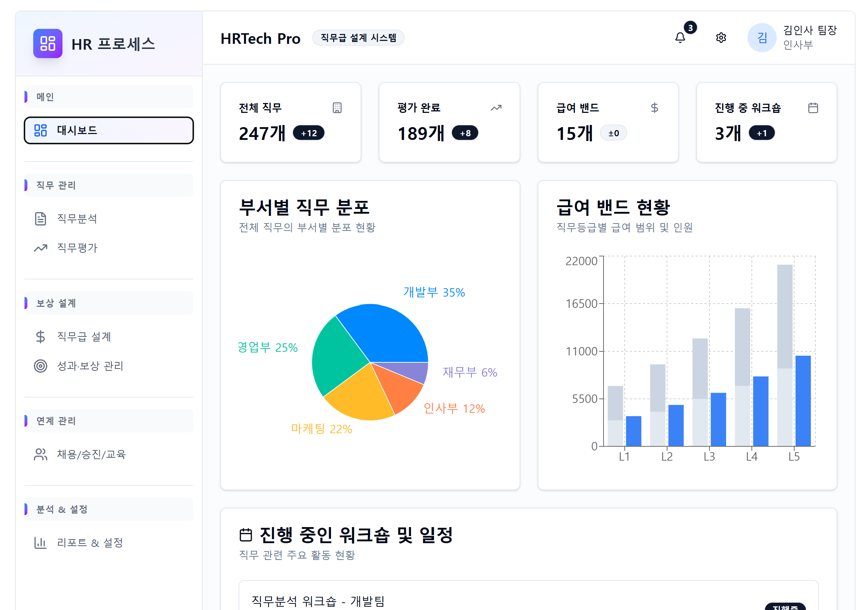
Task: Click the HR 프로세스 purple app logo
Action: pyautogui.click(x=47, y=44)
